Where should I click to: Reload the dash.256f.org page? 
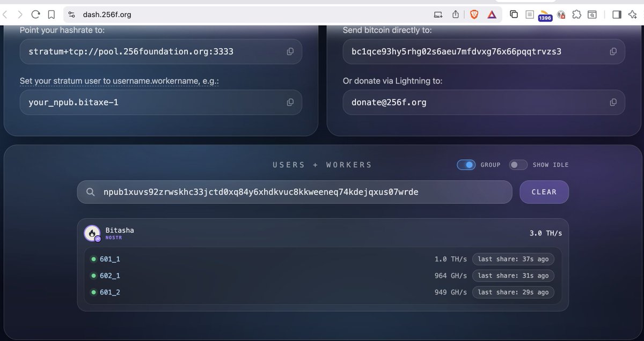tap(36, 14)
